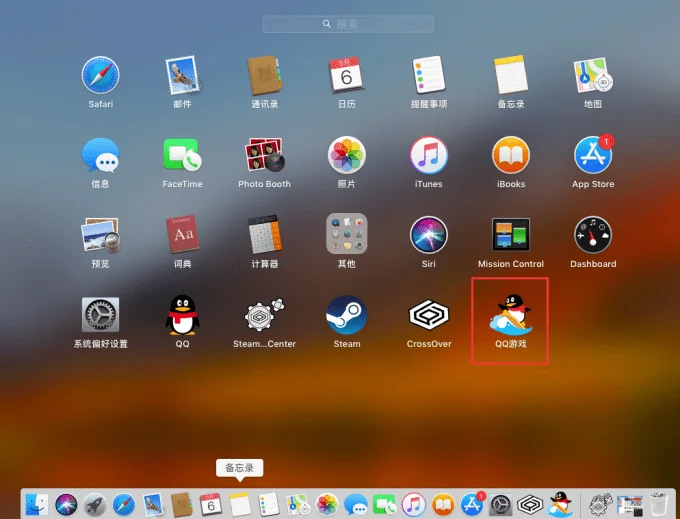This screenshot has width=680, height=519.
Task: Open 系统偏好设置 in Launchpad
Action: [100, 314]
